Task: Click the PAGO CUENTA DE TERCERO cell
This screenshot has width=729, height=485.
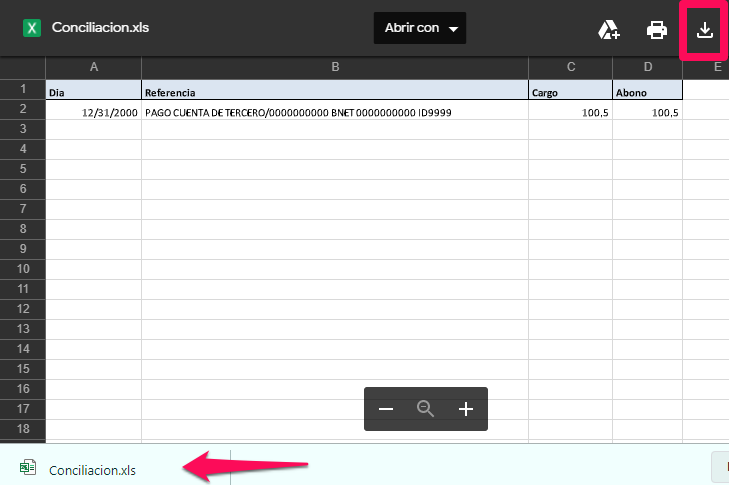Action: [335, 113]
